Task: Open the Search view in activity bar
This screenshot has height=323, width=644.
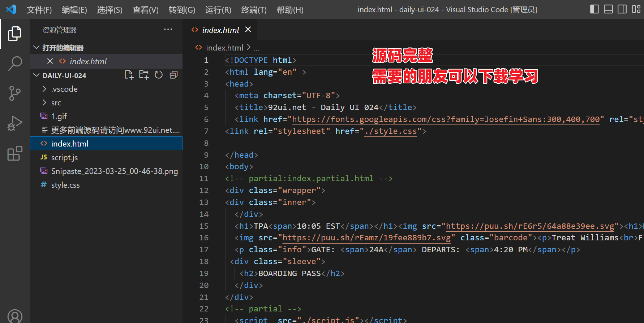Action: coord(15,64)
